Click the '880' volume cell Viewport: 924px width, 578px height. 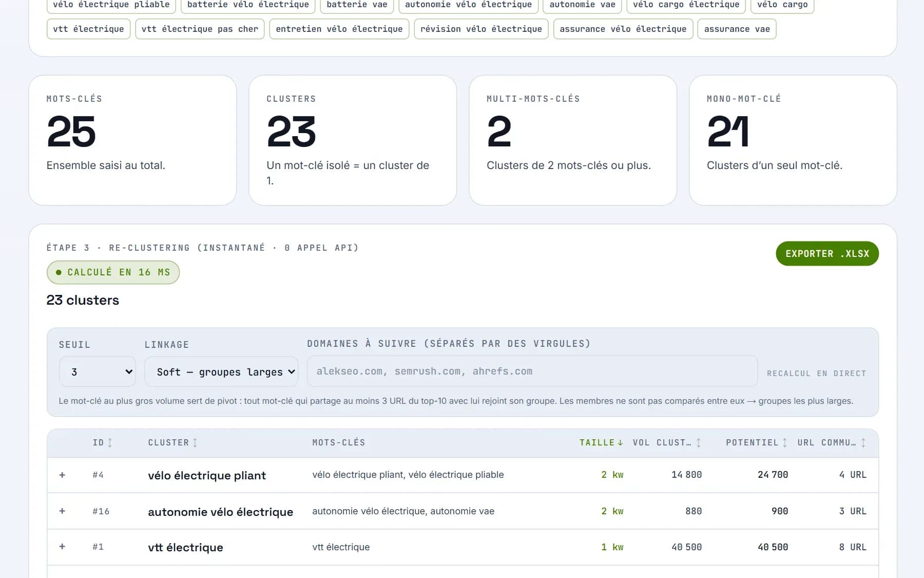[694, 511]
